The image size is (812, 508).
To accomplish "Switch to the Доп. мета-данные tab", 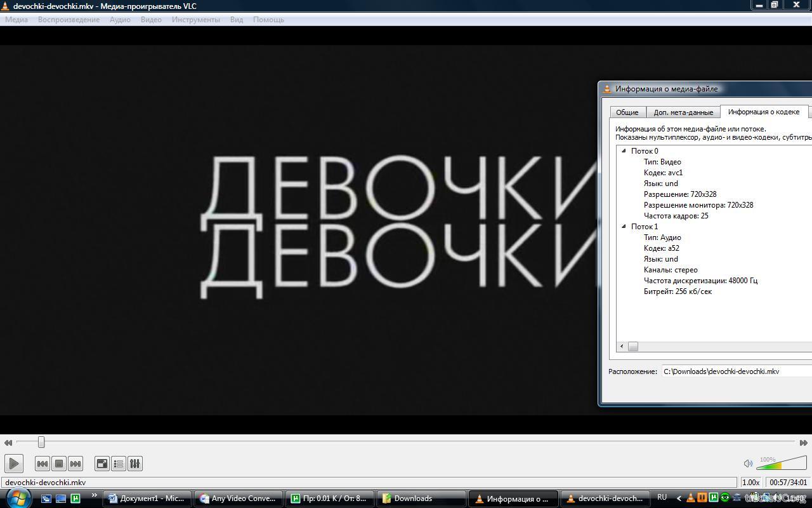I will point(683,112).
